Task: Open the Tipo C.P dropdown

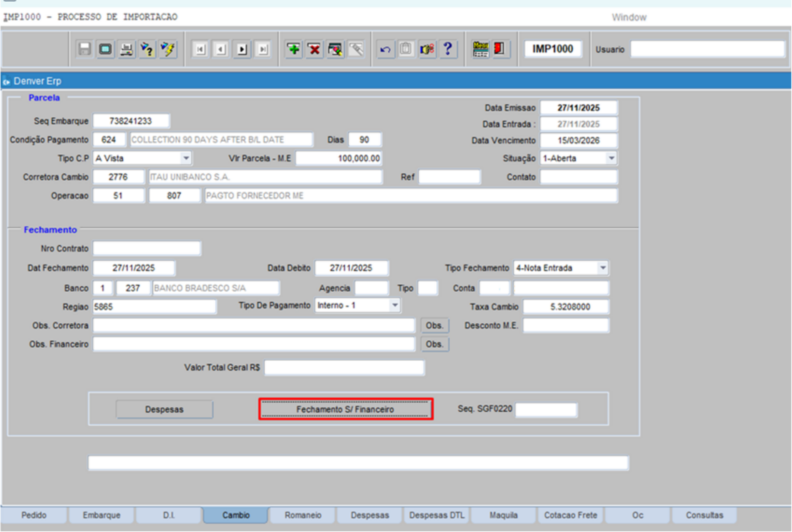Action: pos(186,158)
